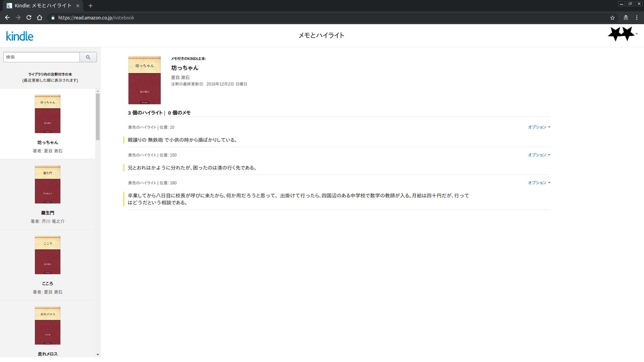Viewport: 644px width, 362px height.
Task: Click sidebar scrollbar down arrow
Action: click(98, 354)
